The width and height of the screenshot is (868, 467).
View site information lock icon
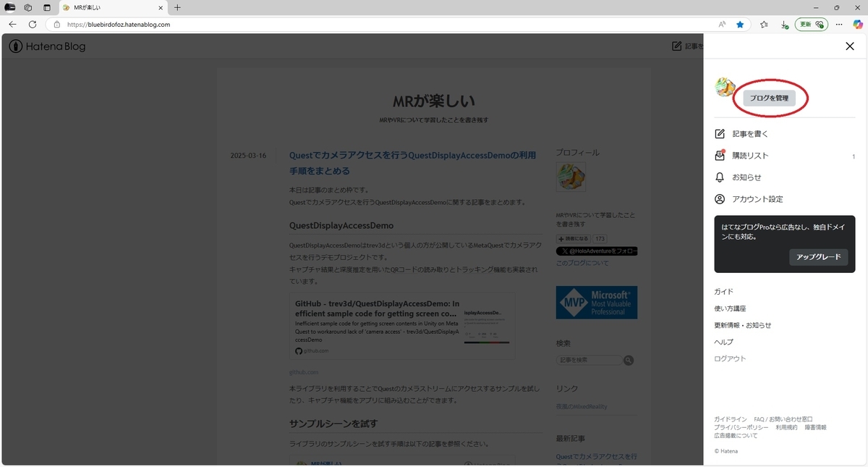click(x=56, y=24)
